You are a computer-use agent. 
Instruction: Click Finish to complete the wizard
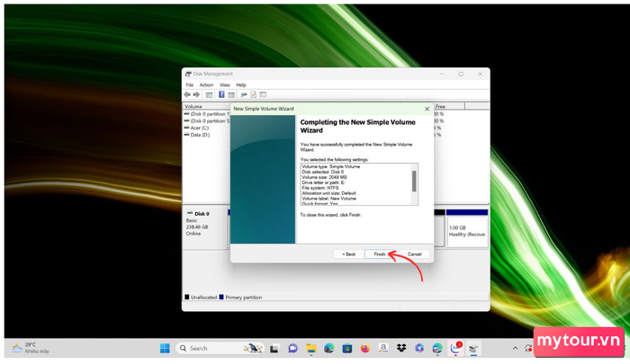point(380,254)
